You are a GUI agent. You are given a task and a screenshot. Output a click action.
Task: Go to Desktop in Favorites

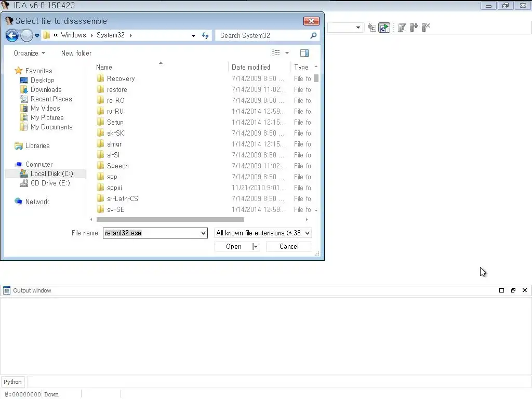tap(42, 81)
